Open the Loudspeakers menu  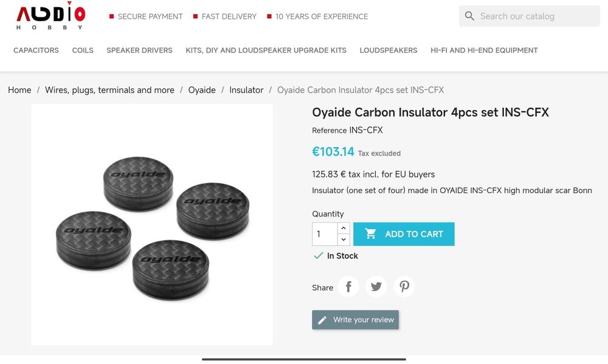coord(389,50)
